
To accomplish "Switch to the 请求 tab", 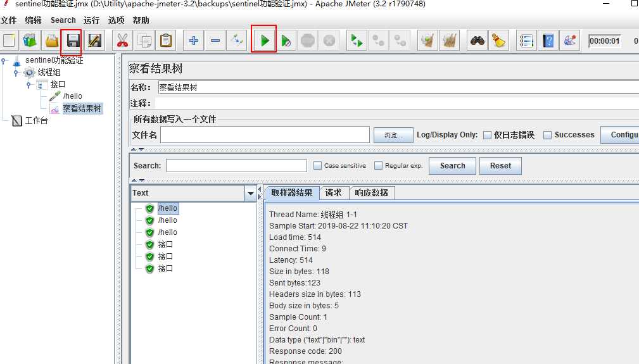I will 333,192.
